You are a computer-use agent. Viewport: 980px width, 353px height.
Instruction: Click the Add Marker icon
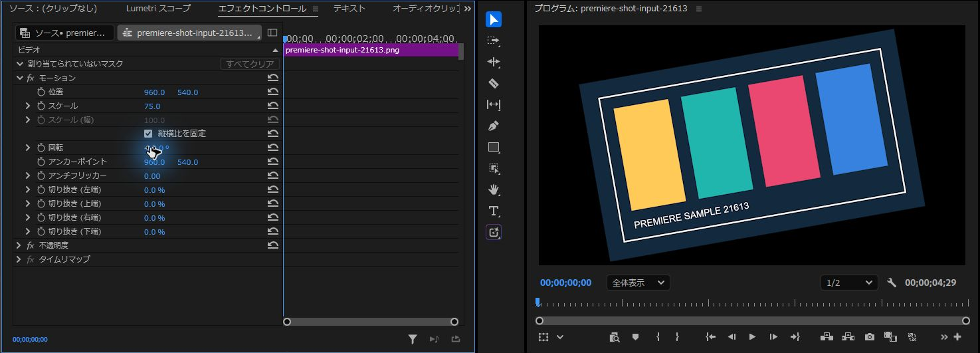635,337
